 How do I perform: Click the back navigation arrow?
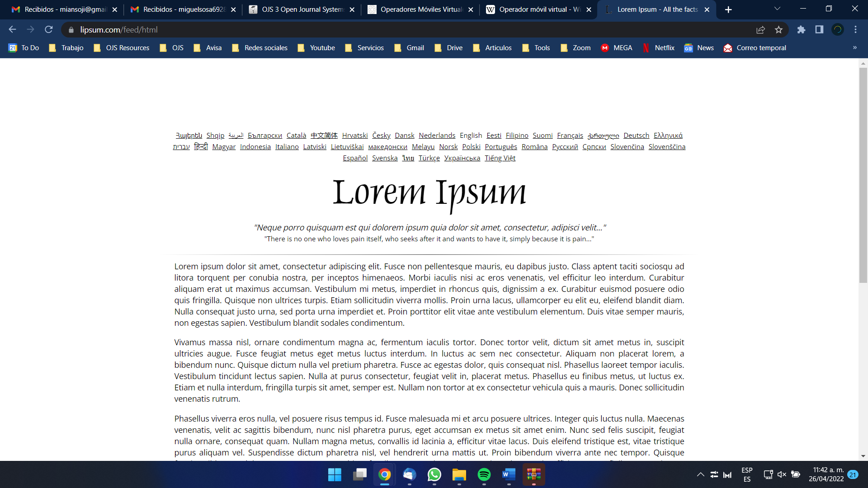click(x=12, y=29)
